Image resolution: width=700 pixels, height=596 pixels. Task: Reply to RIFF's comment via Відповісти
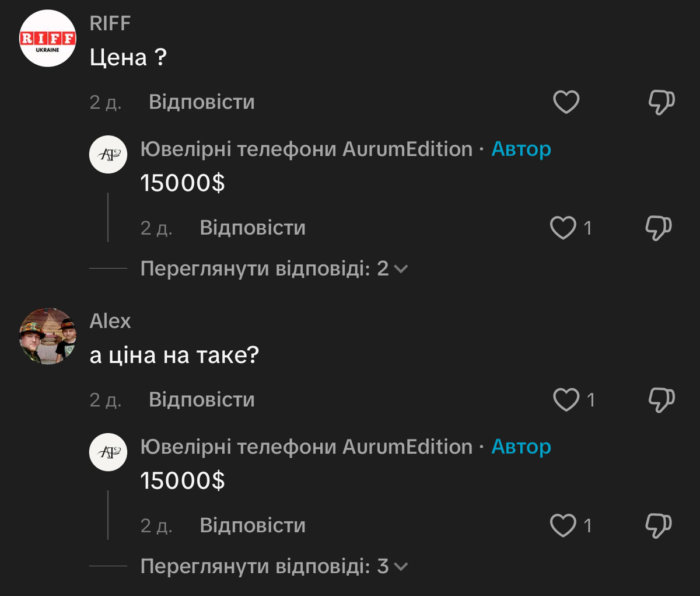[201, 102]
